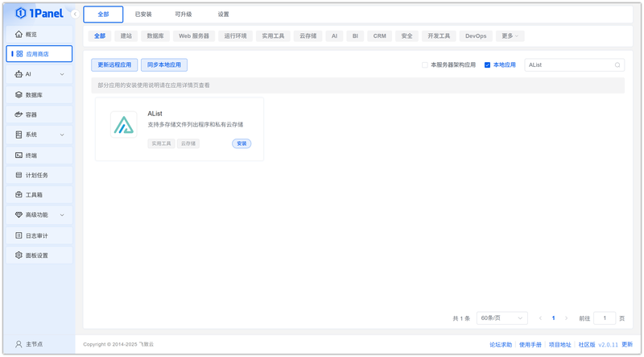Expand the 系统 submenu chevron
644x357 pixels.
pos(62,135)
